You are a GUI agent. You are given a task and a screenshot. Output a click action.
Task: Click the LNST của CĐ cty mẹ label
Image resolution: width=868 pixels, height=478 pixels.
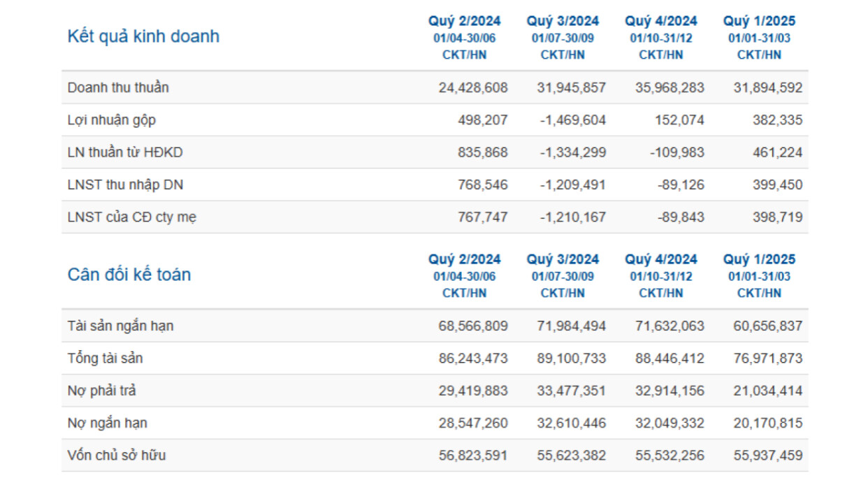click(132, 217)
